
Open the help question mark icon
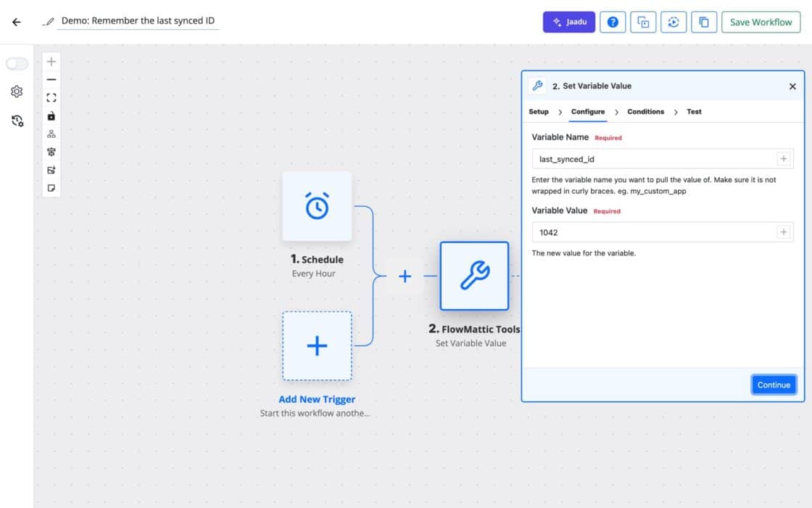613,22
